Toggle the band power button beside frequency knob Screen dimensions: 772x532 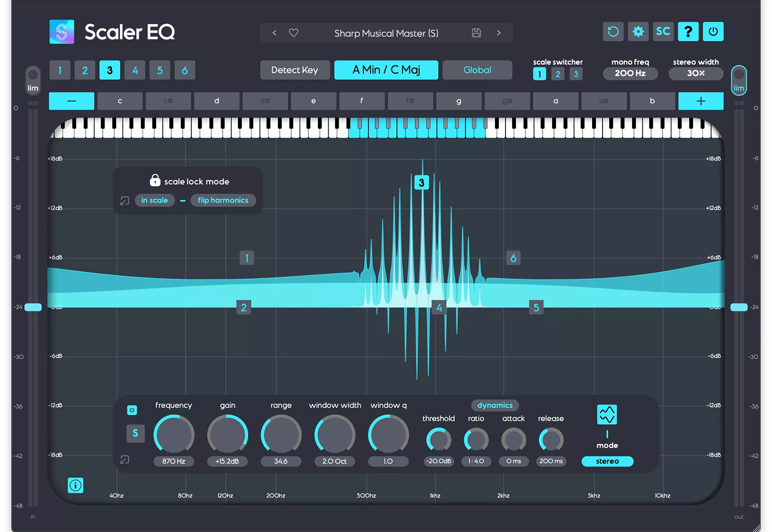[x=132, y=410]
